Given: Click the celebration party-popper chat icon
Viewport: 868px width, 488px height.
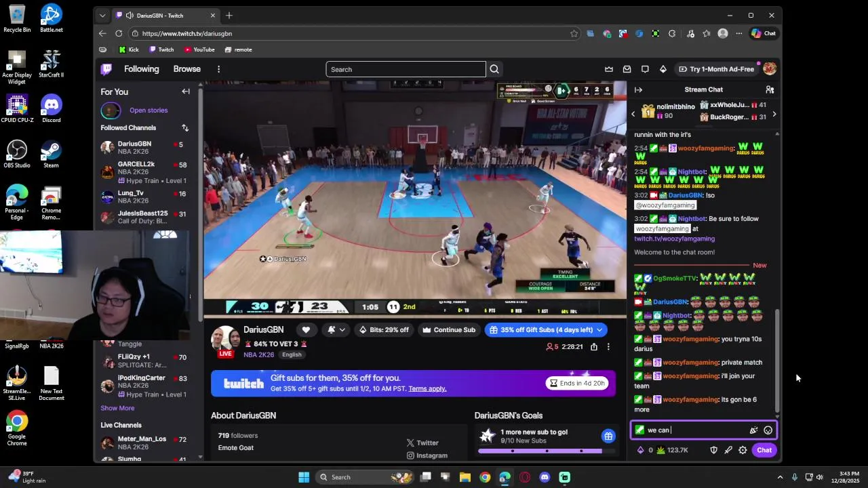Looking at the screenshot, I should [753, 430].
